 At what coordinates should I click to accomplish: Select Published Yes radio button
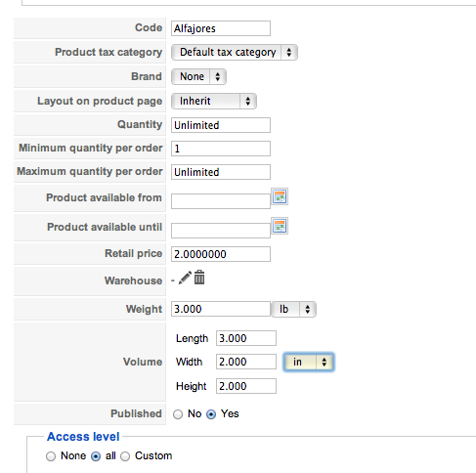click(x=211, y=414)
